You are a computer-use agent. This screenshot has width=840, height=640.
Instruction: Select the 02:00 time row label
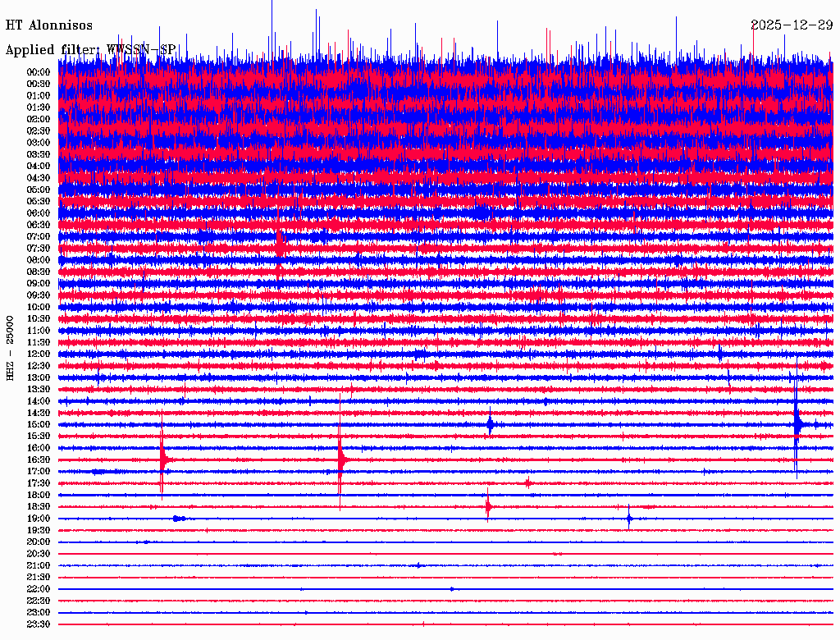coord(39,120)
